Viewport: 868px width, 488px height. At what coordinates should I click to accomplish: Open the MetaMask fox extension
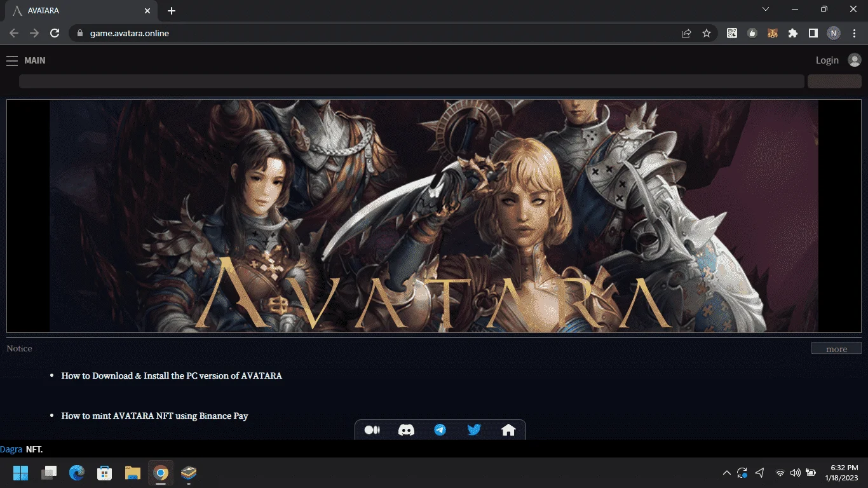773,33
